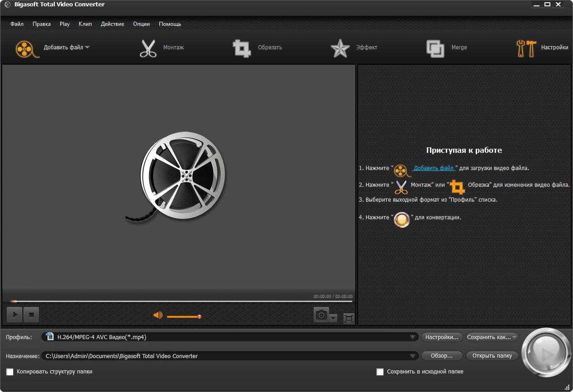Open Настройки wrench and hammer icon
Viewport: 573px width, 392px height.
(526, 48)
